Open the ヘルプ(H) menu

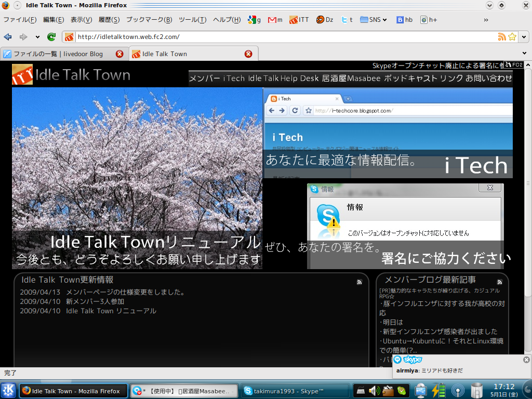click(x=227, y=20)
